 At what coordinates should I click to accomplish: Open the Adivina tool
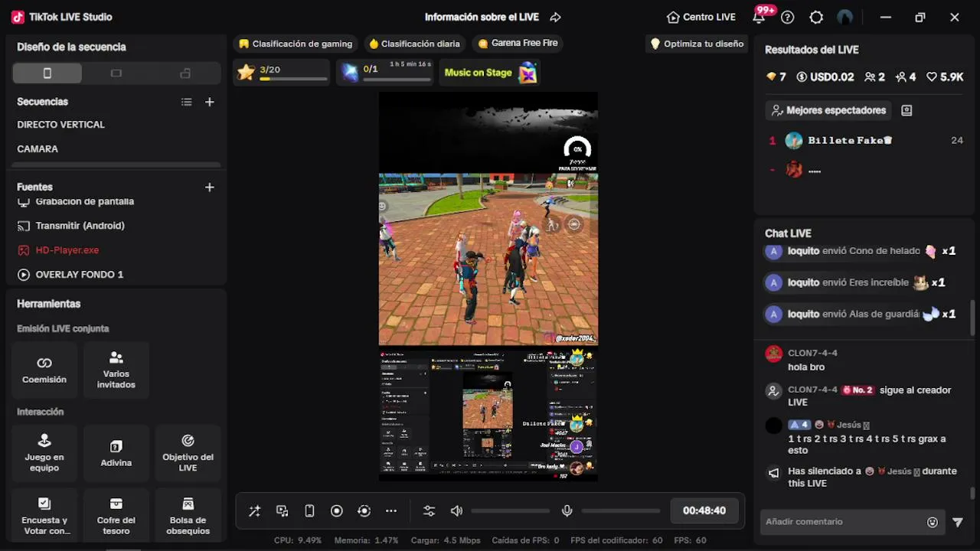pyautogui.click(x=116, y=453)
